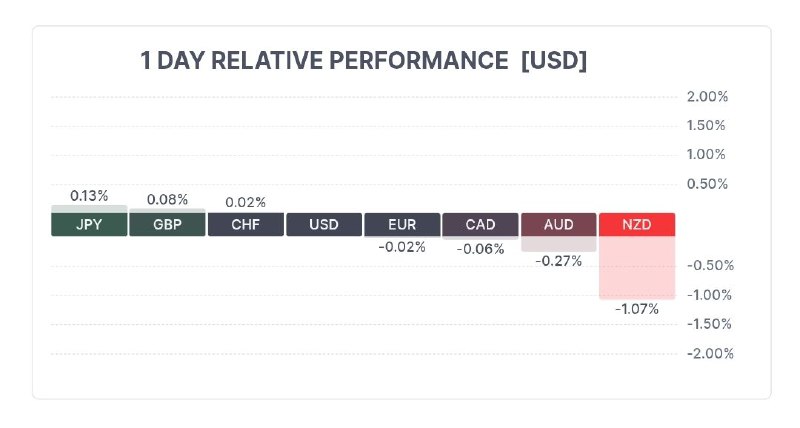Click the -0.02% value below EUR
The image size is (800, 428).
point(402,247)
